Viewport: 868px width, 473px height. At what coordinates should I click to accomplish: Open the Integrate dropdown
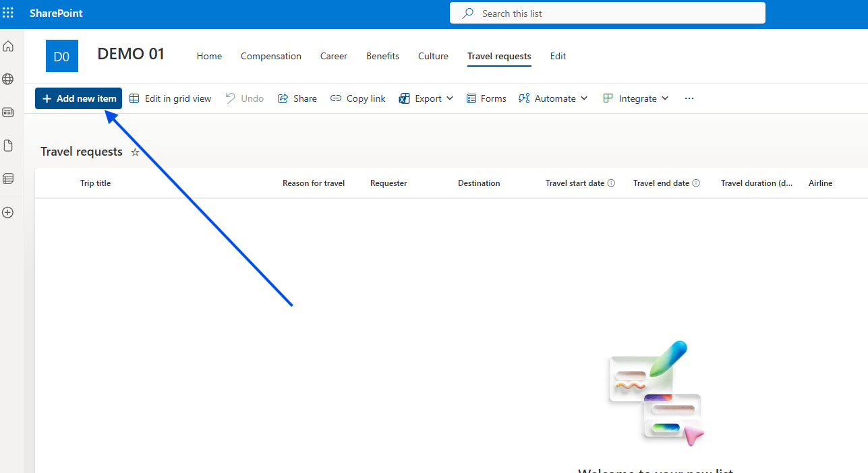(x=635, y=98)
